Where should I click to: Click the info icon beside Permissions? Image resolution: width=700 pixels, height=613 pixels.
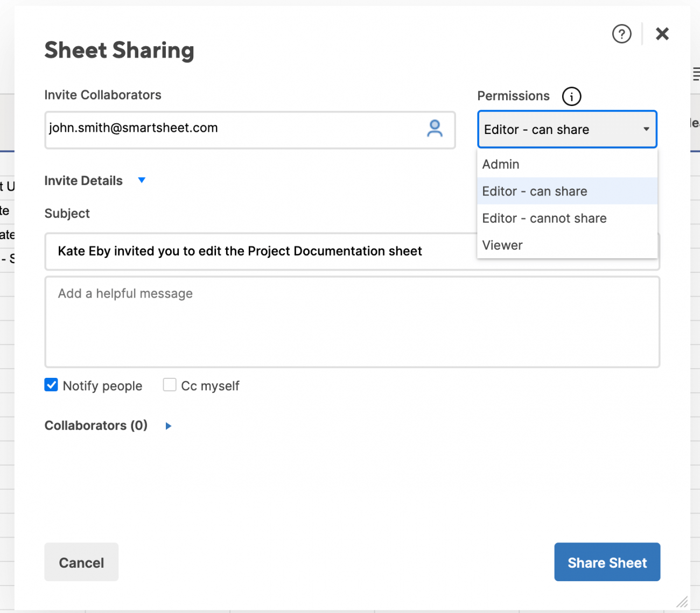pyautogui.click(x=571, y=96)
